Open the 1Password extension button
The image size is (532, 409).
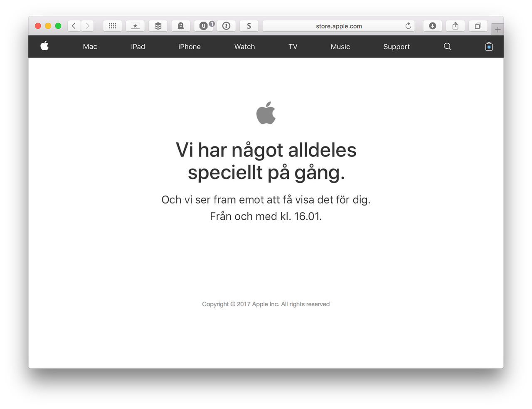[227, 26]
